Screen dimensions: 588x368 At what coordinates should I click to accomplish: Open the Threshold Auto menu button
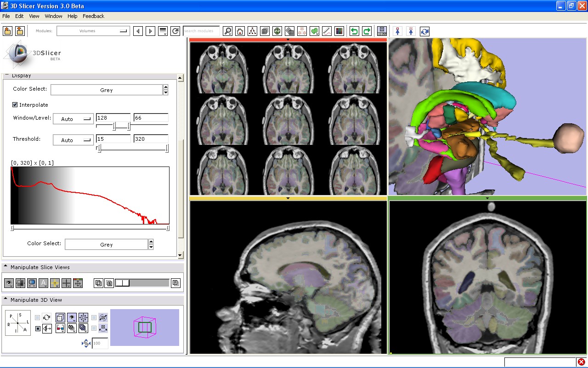[73, 140]
